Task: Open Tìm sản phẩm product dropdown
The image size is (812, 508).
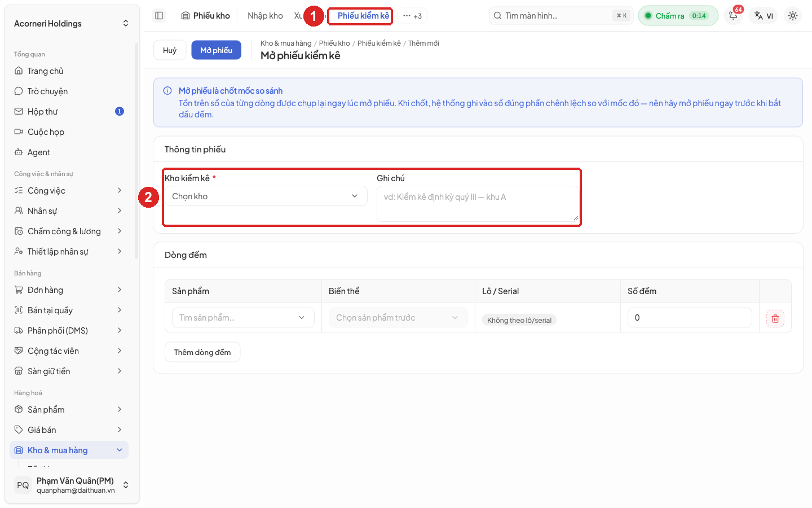Action: [x=243, y=318]
